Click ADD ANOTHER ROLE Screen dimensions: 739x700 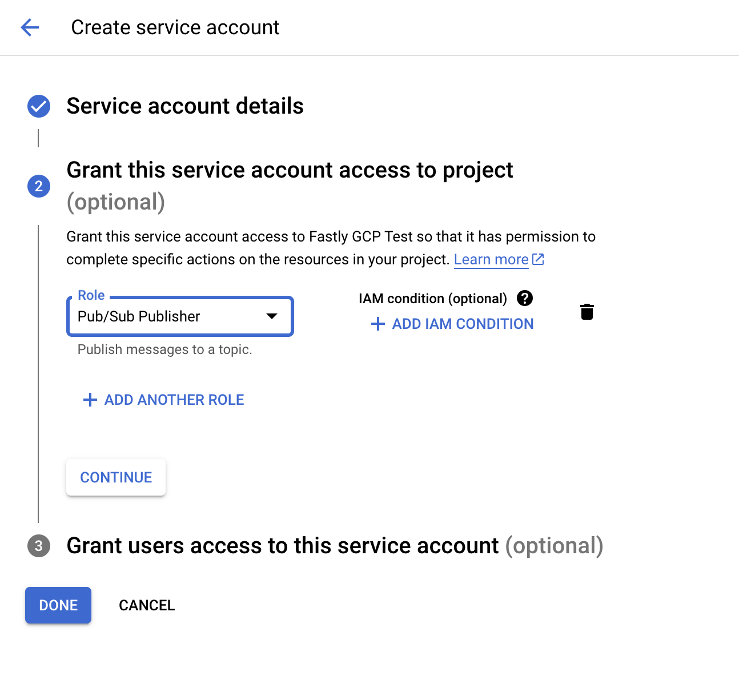click(x=173, y=400)
